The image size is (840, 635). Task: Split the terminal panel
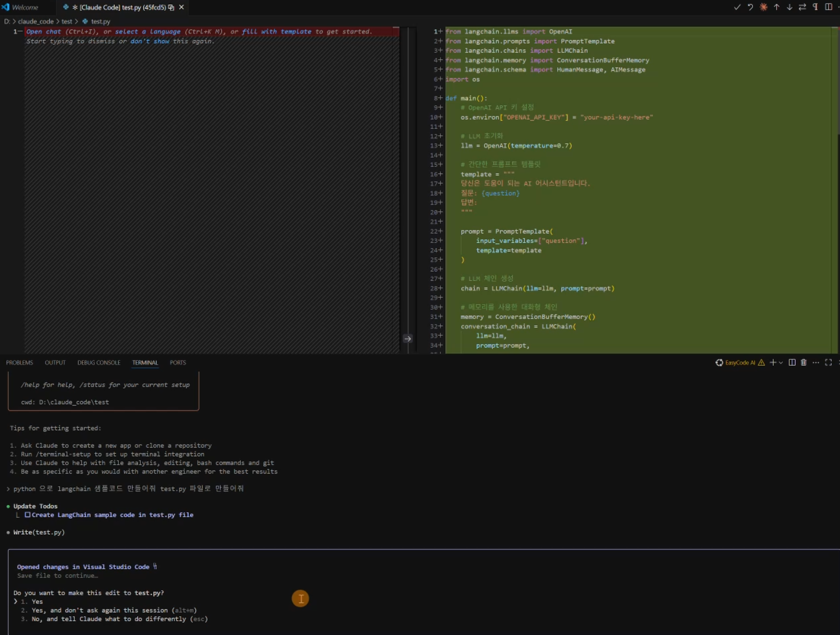tap(792, 362)
